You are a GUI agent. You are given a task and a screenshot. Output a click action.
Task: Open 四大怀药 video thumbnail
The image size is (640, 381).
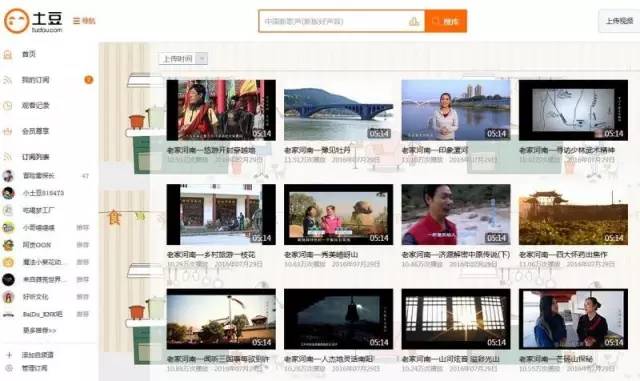[573, 215]
